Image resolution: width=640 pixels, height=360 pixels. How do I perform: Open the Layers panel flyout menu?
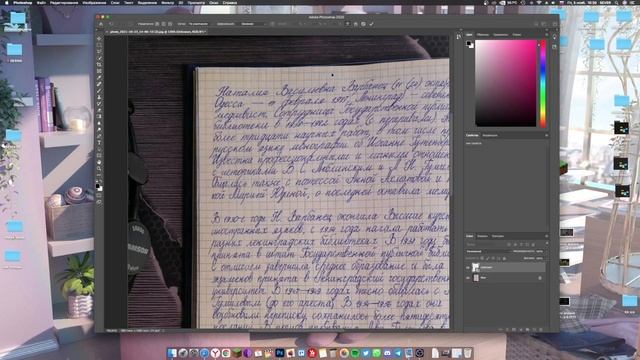point(547,236)
